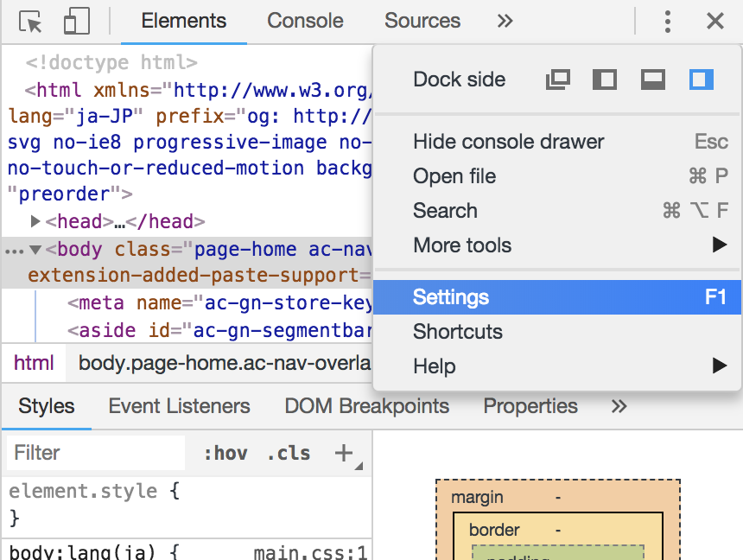Switch to the Sources tab

[x=422, y=21]
